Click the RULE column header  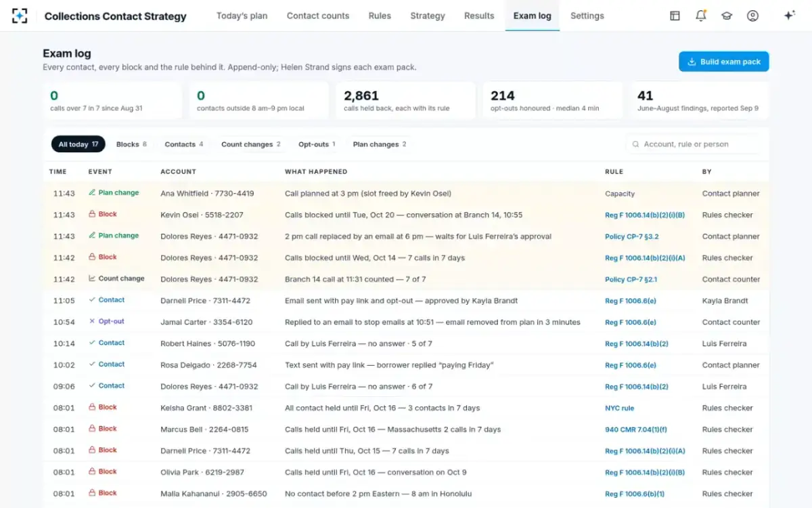tap(614, 172)
